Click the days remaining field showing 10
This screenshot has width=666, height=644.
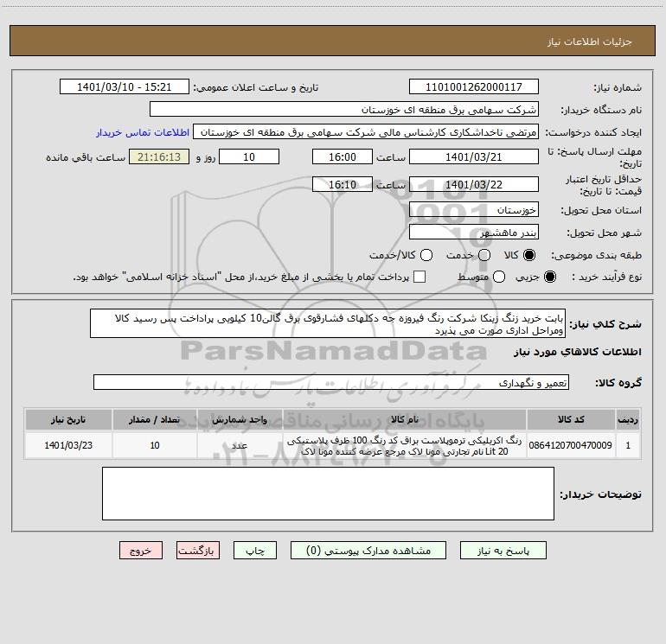pyautogui.click(x=249, y=156)
